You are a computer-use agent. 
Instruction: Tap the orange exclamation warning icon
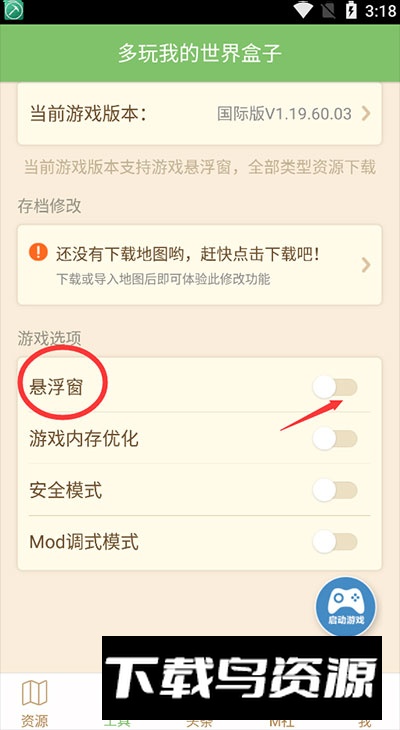pyautogui.click(x=38, y=252)
